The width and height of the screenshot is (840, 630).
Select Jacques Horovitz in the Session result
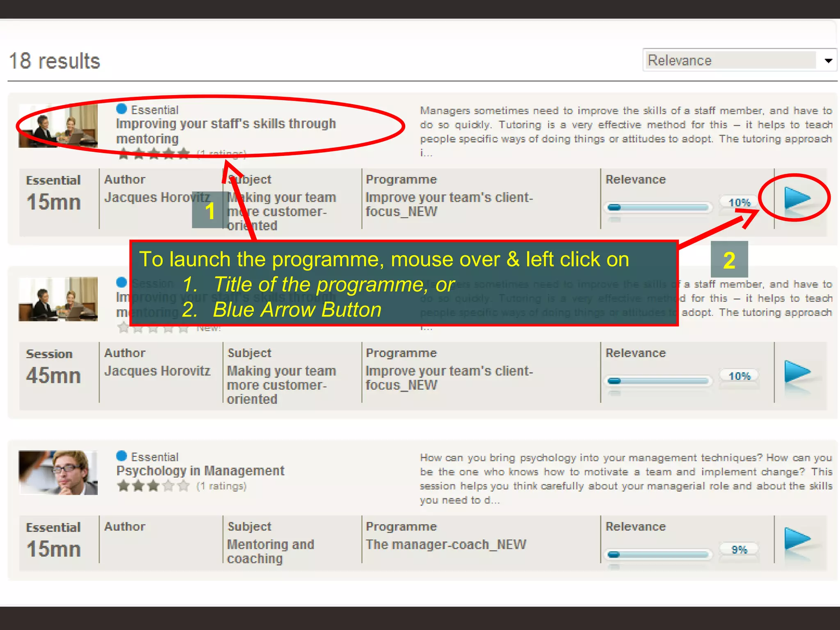click(157, 371)
